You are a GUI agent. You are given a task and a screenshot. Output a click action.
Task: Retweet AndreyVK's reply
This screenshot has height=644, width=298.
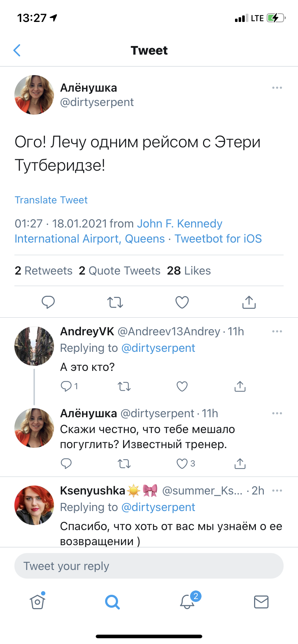coord(124,386)
